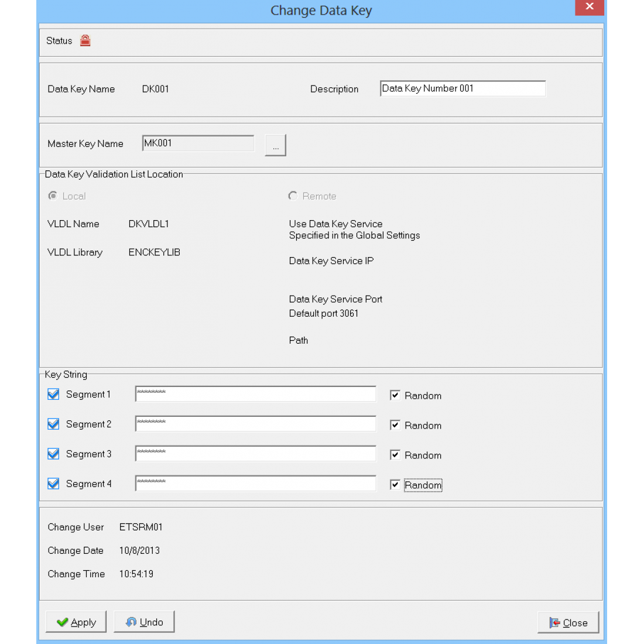This screenshot has width=644, height=644.
Task: Enable Random for Segment 1
Action: [x=395, y=395]
